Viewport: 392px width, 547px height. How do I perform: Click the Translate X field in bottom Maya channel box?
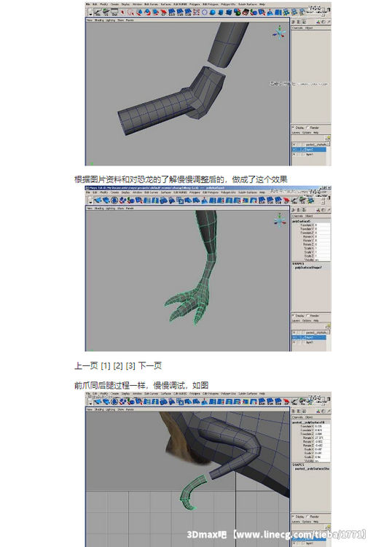[x=322, y=427]
